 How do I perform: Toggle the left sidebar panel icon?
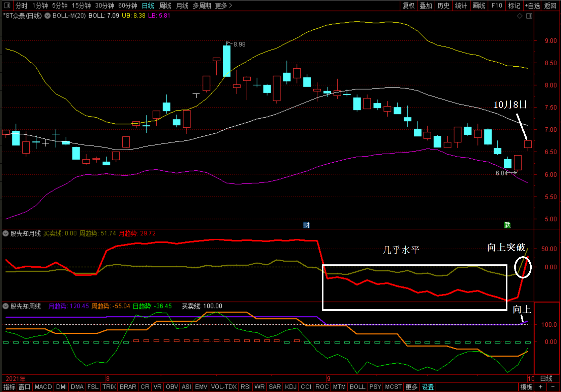click(7, 5)
